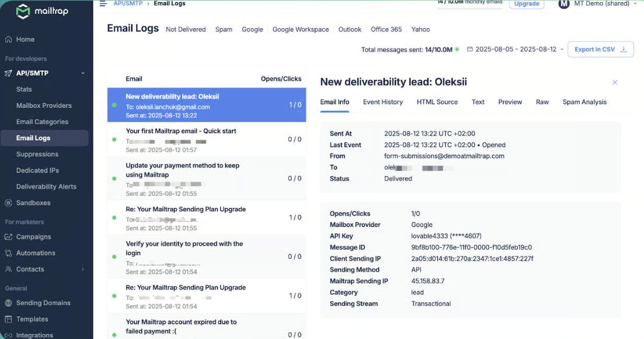
Task: Click the Upgrade button
Action: click(526, 4)
